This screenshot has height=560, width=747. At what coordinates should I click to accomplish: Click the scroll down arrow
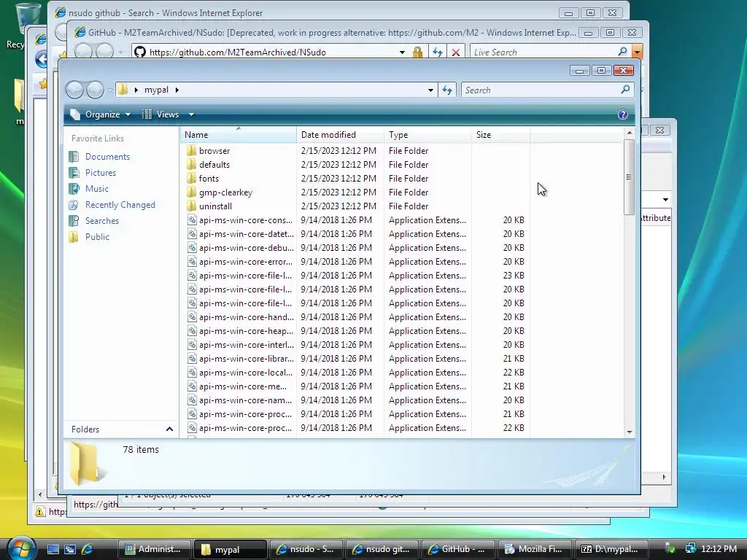coord(629,432)
